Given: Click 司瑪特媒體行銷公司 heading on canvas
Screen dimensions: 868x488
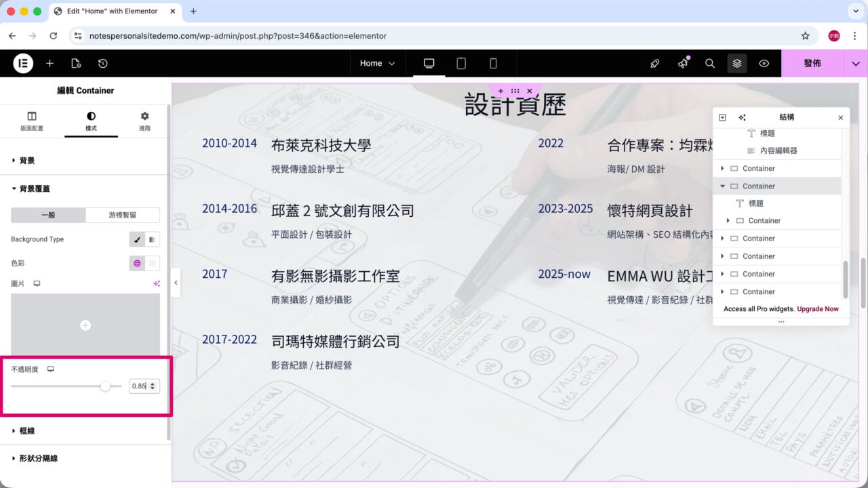Looking at the screenshot, I should pyautogui.click(x=335, y=342).
